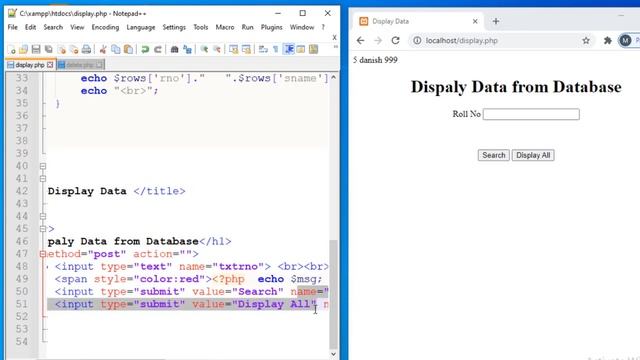Screen dimensions: 640x360
Task: Click the Replace toolbar icon
Action: click(187, 49)
